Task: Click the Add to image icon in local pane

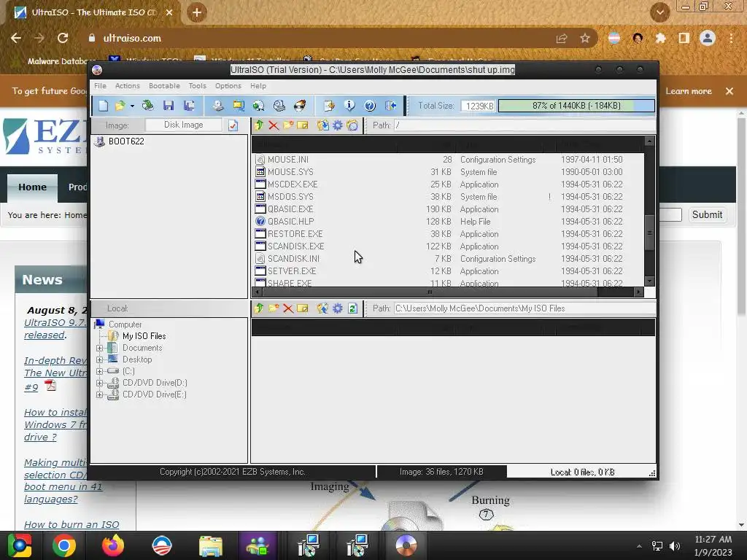Action: coord(323,308)
